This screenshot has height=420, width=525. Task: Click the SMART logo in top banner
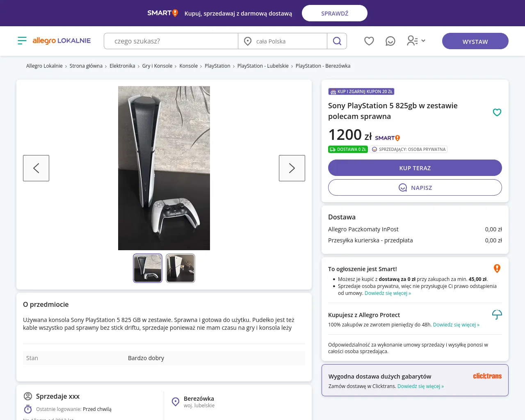pos(163,13)
